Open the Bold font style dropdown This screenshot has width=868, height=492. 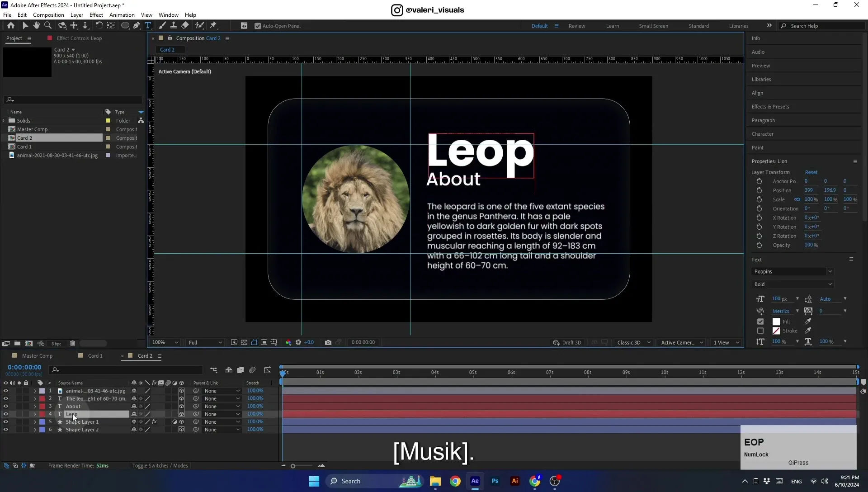[x=793, y=284]
